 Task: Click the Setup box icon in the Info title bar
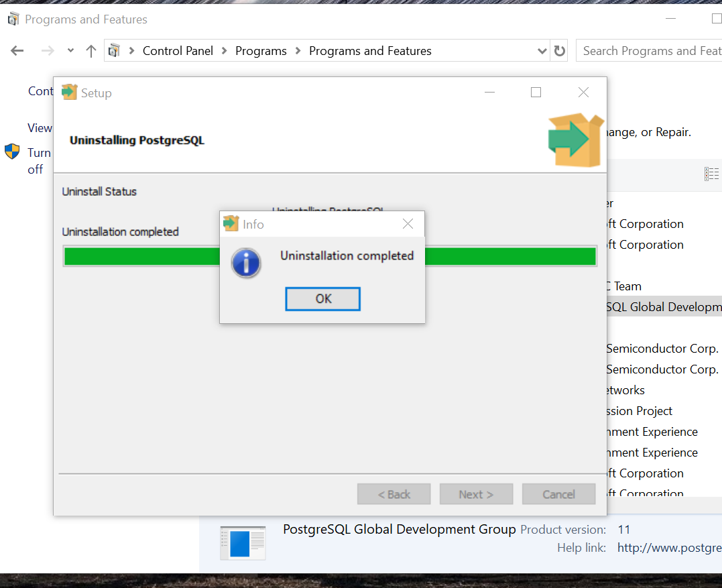[x=231, y=224]
